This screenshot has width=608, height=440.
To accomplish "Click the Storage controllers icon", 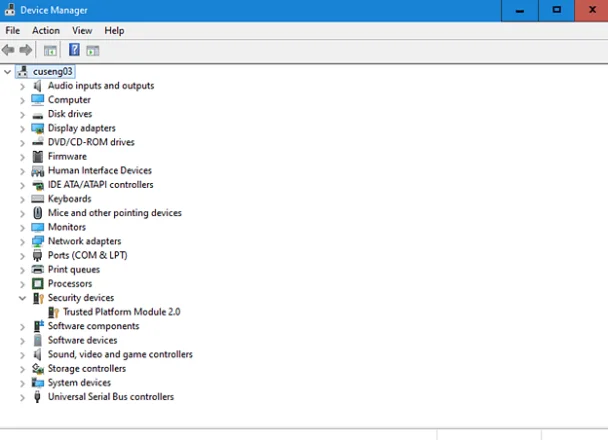I will coord(38,369).
